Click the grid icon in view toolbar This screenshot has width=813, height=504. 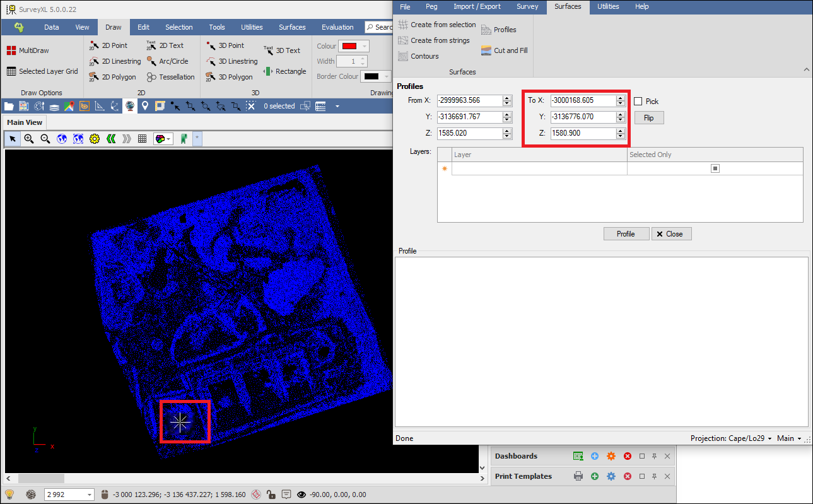pyautogui.click(x=143, y=139)
